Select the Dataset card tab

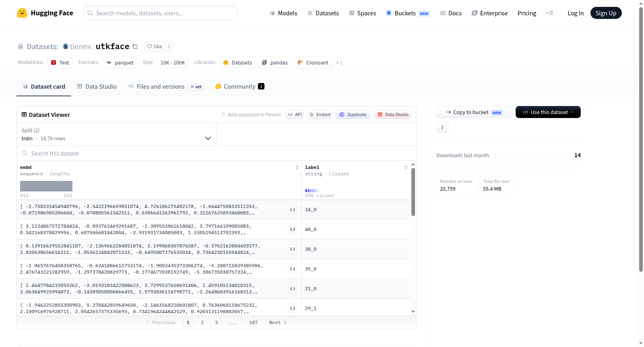tap(43, 87)
